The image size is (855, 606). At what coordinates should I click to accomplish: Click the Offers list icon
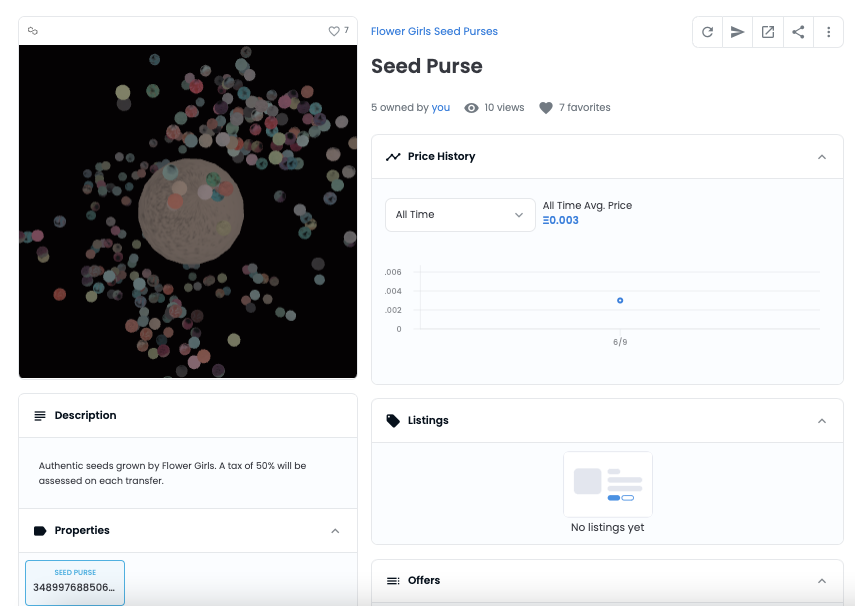393,581
